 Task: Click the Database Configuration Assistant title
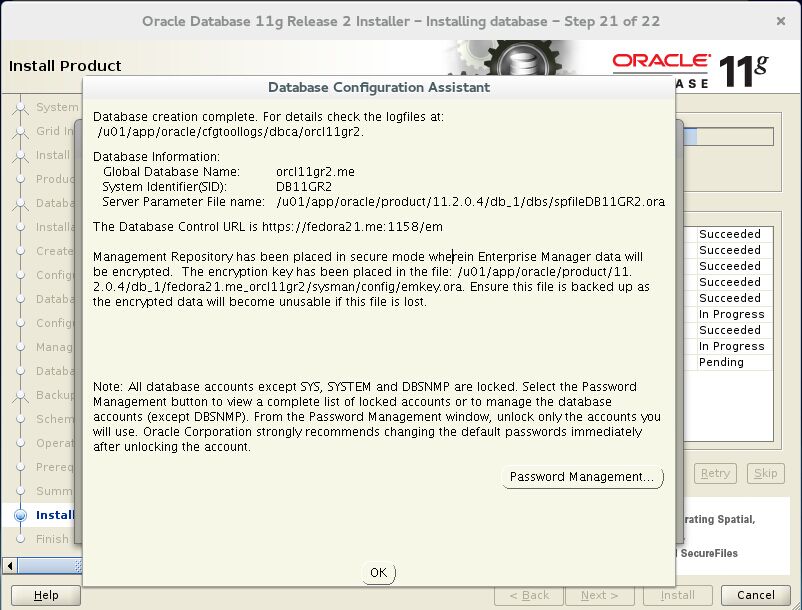pos(378,87)
